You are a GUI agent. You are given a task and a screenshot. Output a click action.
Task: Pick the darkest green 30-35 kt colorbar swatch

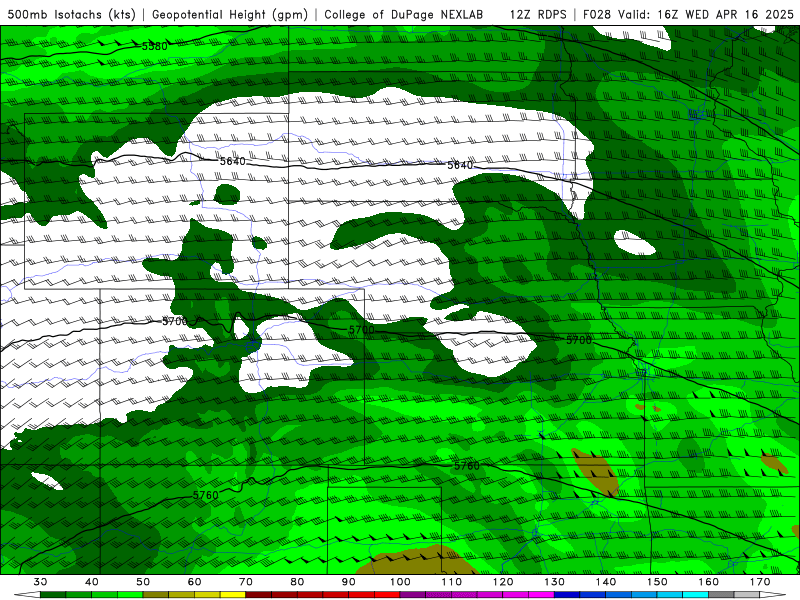tap(53, 595)
